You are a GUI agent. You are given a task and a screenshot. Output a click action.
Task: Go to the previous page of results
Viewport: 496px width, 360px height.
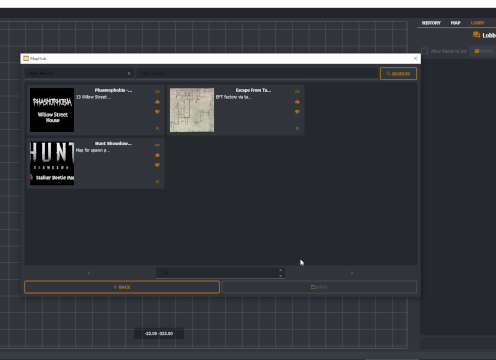pyautogui.click(x=89, y=273)
